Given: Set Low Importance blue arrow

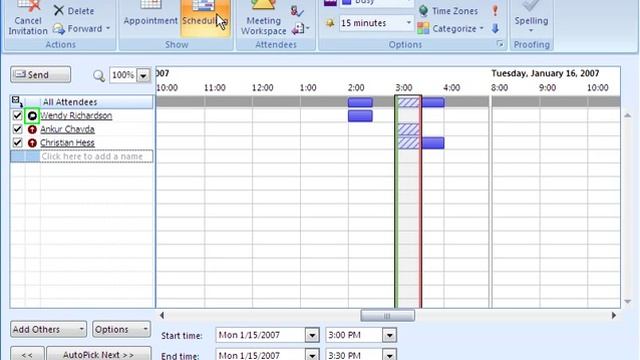Looking at the screenshot, I should coord(495,28).
